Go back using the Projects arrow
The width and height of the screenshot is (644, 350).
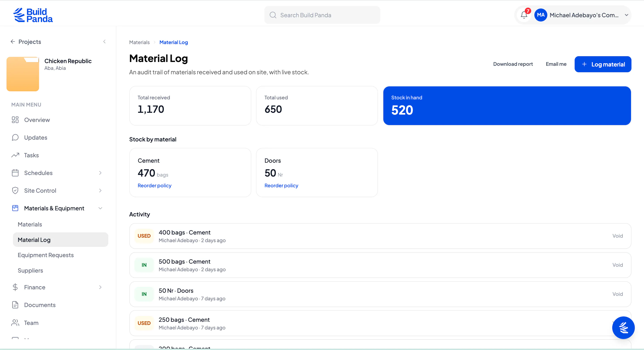(x=13, y=41)
